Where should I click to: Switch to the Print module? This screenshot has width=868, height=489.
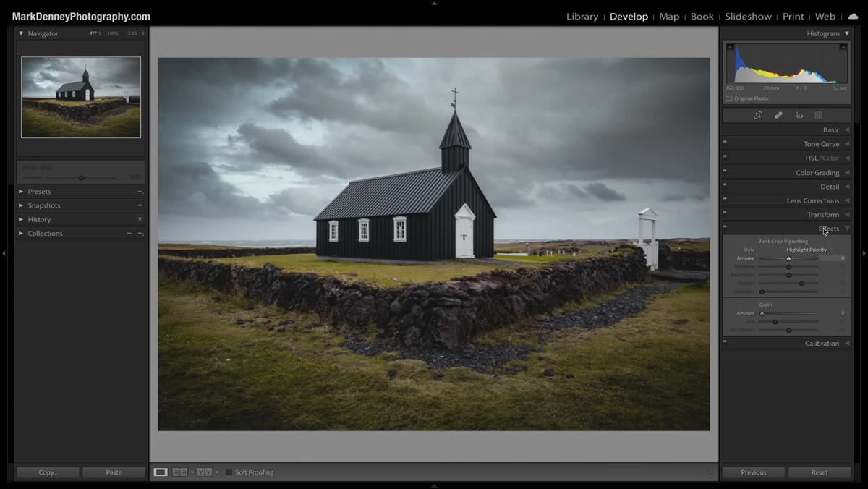tap(793, 17)
